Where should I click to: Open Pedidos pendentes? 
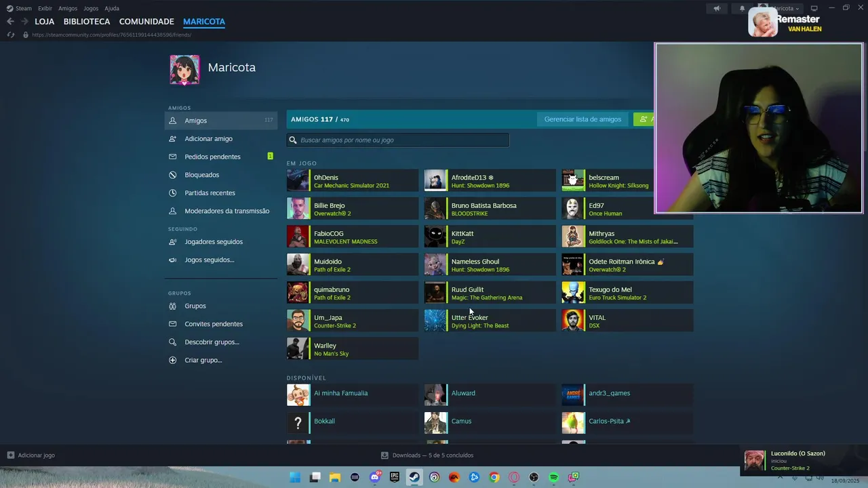tap(221, 157)
